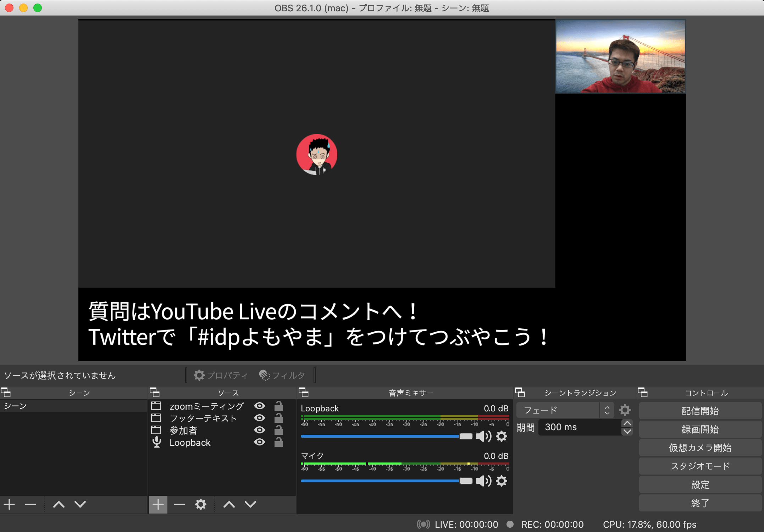Open transition properties gear next to フェード
This screenshot has width=764, height=532.
pos(625,410)
